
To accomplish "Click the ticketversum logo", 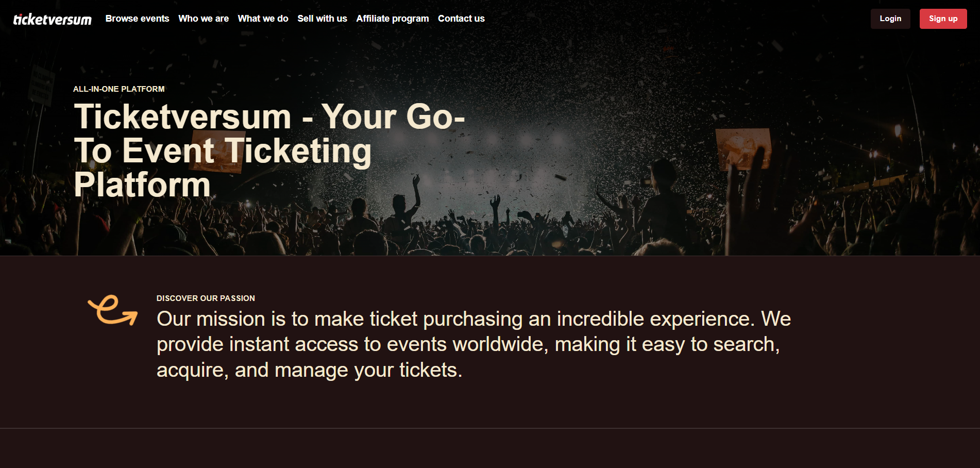I will 52,19.
